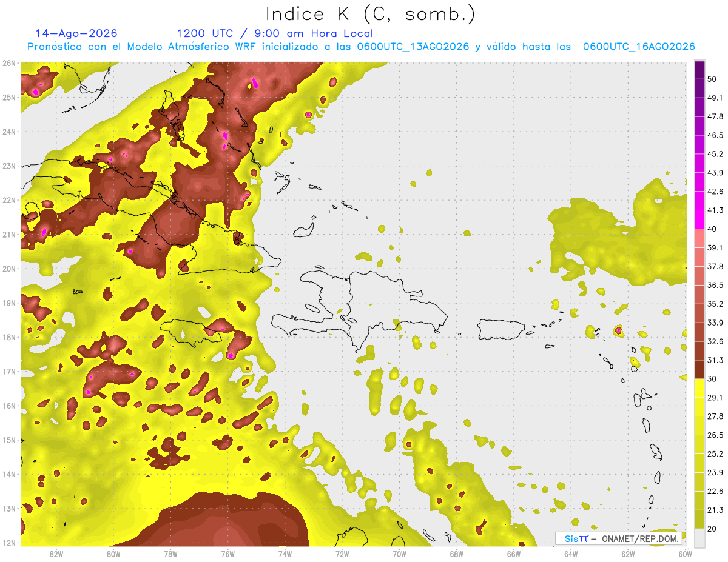Image resolution: width=728 pixels, height=562 pixels.
Task: Click the "25N" latitude label
Action: 9,97
